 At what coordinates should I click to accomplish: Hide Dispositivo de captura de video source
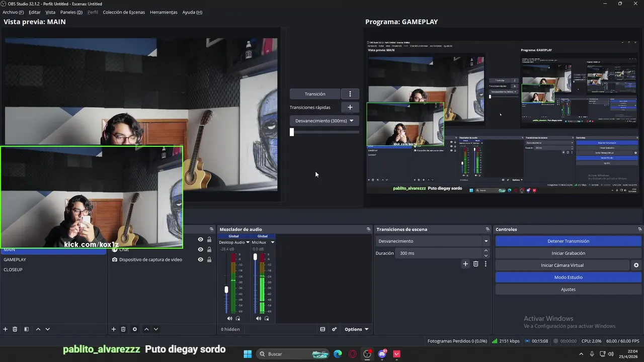[200, 259]
